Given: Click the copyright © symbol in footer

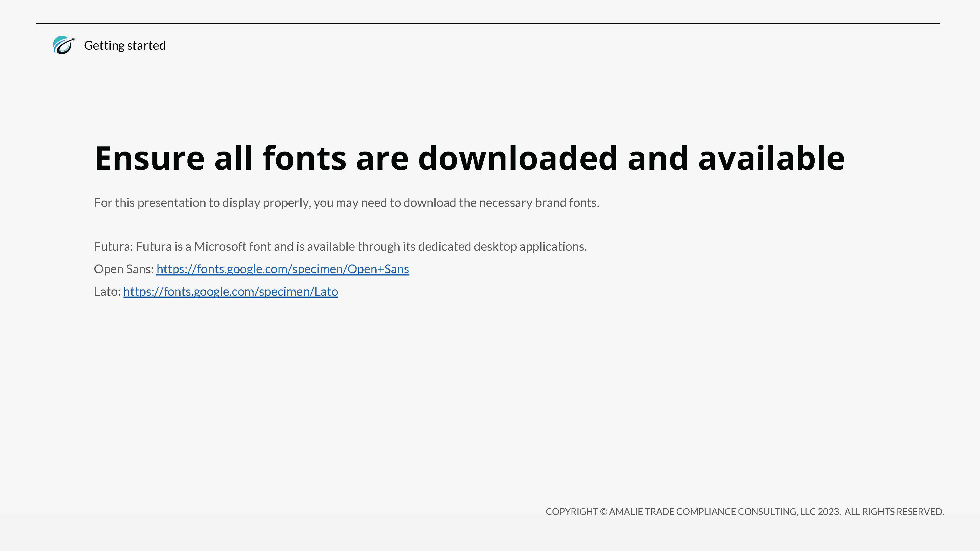Looking at the screenshot, I should [603, 512].
